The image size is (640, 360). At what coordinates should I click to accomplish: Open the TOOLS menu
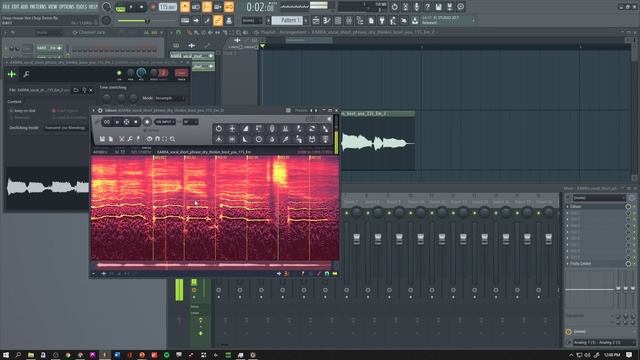82,7
